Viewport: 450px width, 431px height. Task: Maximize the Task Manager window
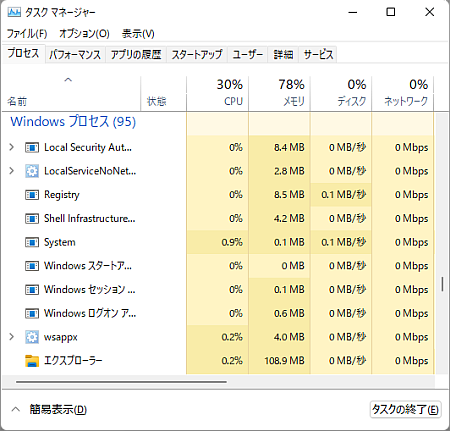pyautogui.click(x=391, y=12)
